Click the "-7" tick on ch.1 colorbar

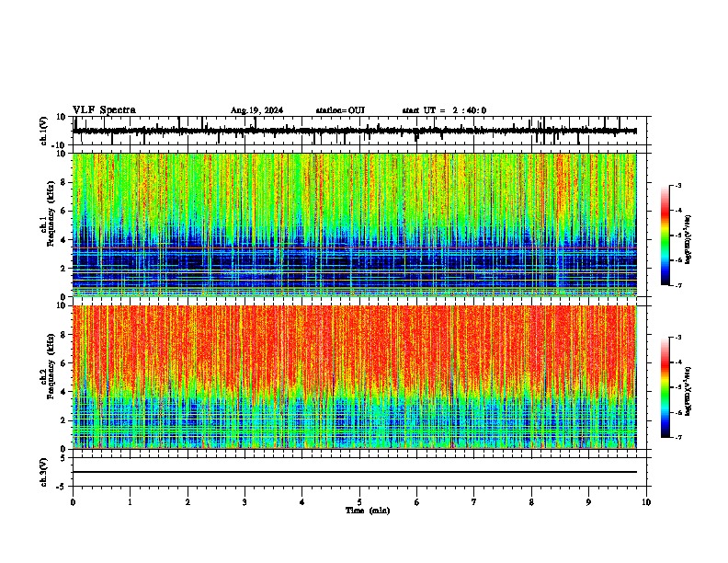(678, 285)
